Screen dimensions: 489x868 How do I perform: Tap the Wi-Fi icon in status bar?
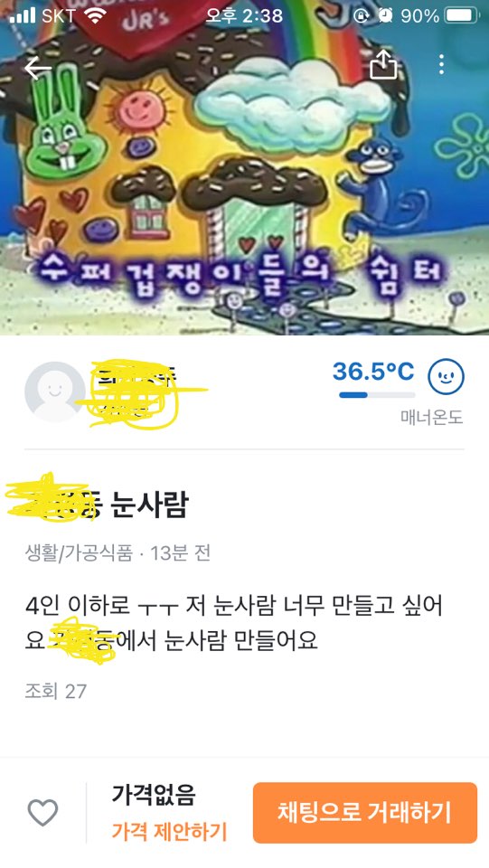point(95,15)
